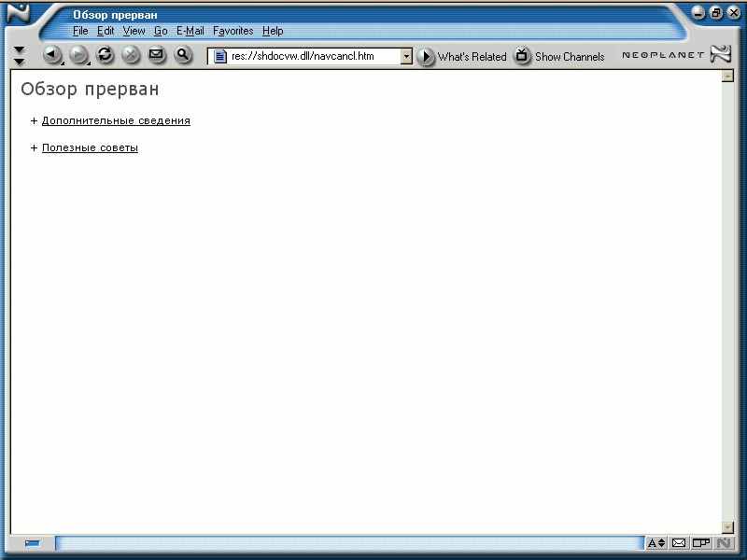Open the address bar dropdown arrow
This screenshot has height=560, width=747.
coord(406,56)
